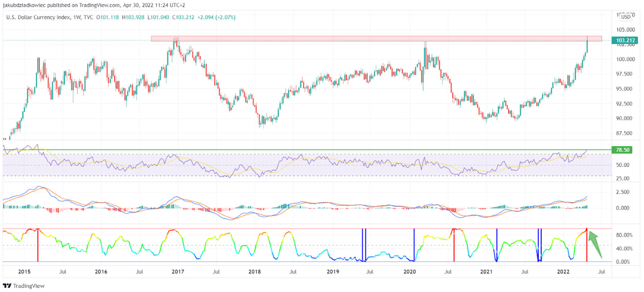The image size is (644, 292).
Task: Click the 2017 year label on time axis
Action: (178, 272)
